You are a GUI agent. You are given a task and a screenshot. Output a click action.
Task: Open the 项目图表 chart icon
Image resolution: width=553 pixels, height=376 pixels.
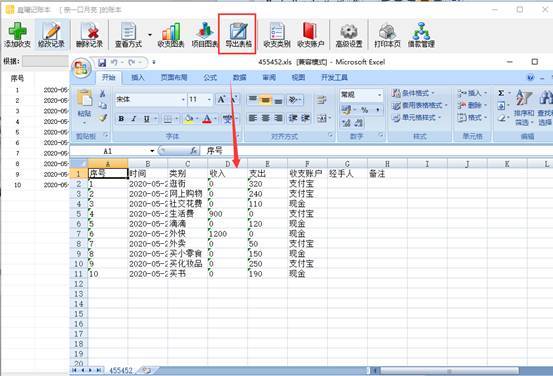coord(205,31)
